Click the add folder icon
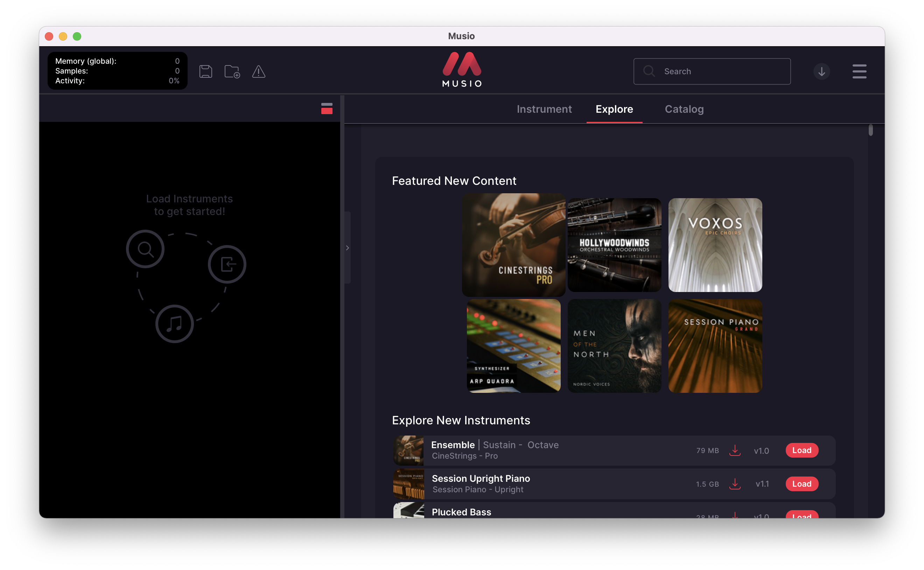Viewport: 924px width, 570px height. 232,71
